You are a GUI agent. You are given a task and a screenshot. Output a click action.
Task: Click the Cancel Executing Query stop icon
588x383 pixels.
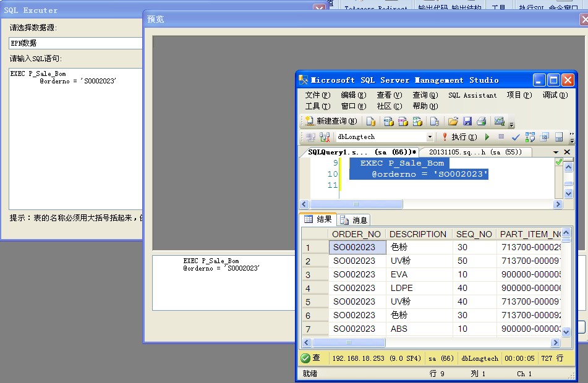coord(501,137)
